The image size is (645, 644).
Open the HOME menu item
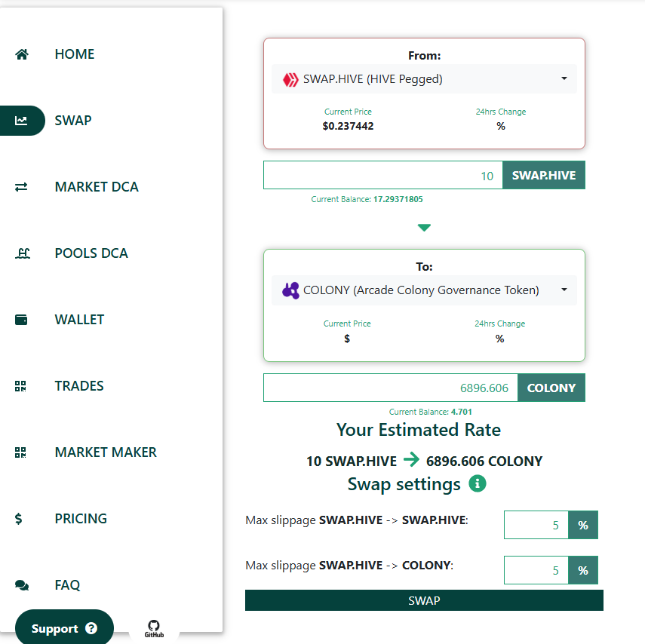(x=75, y=54)
